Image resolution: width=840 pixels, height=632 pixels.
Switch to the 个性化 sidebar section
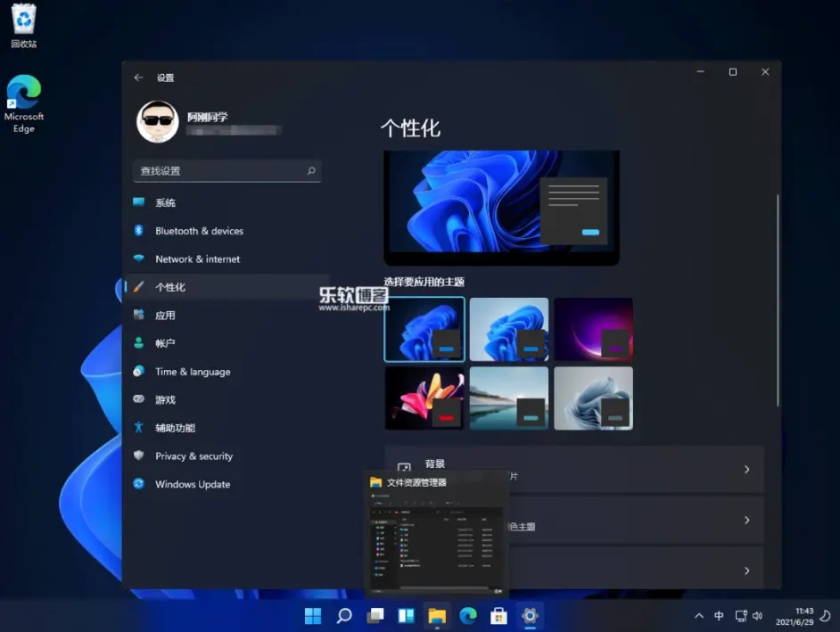coord(169,287)
